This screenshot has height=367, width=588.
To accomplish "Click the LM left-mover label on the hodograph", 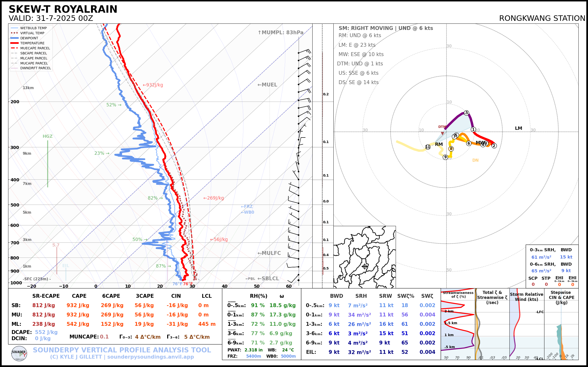I will click(x=518, y=128).
